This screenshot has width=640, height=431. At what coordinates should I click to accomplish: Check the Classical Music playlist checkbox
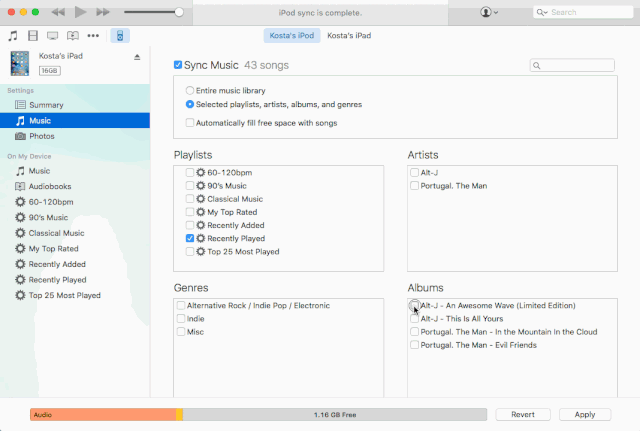click(x=190, y=199)
